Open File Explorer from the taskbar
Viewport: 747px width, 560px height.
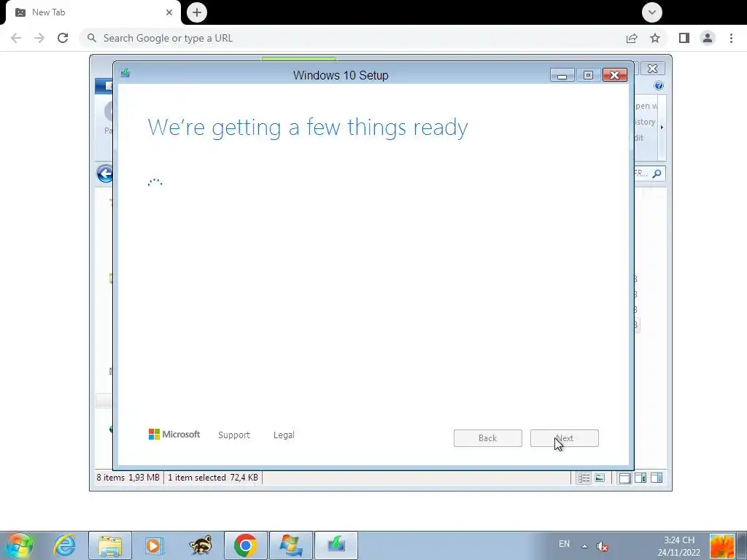(110, 545)
